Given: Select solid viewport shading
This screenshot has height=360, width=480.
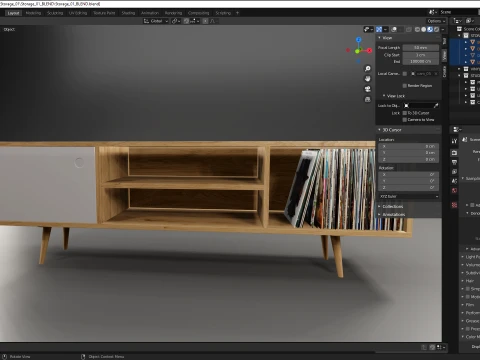Looking at the screenshot, I should coord(424,29).
